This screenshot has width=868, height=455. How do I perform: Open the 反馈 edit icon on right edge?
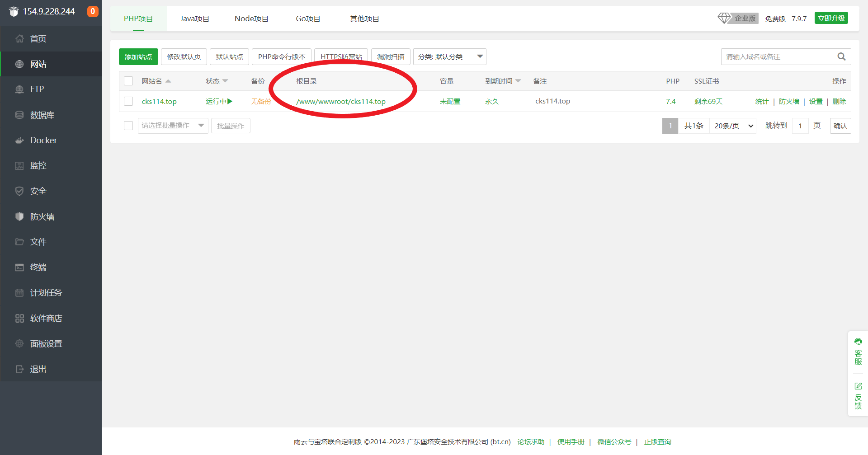pos(858,386)
